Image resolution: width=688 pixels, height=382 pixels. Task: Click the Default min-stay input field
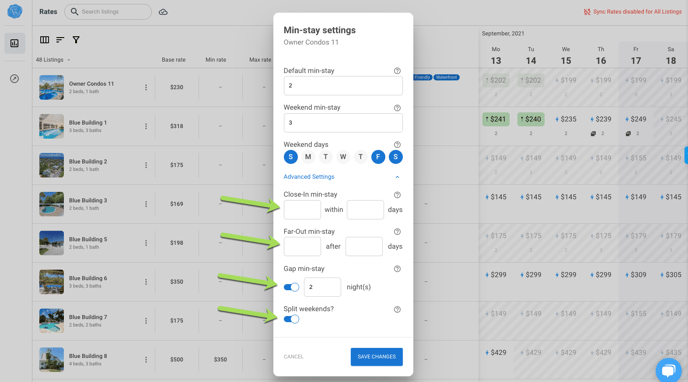coord(343,86)
